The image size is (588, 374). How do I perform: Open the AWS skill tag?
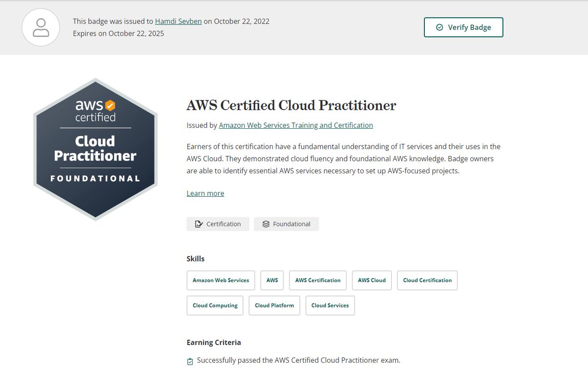pyautogui.click(x=272, y=280)
